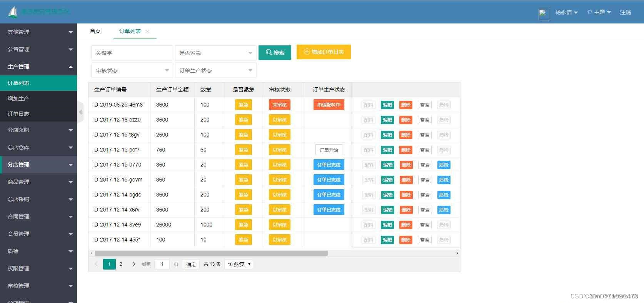Viewport: 644px width, 303px height.
Task: Click 质检 for order D-2017-12-15-0770
Action: pos(444,165)
